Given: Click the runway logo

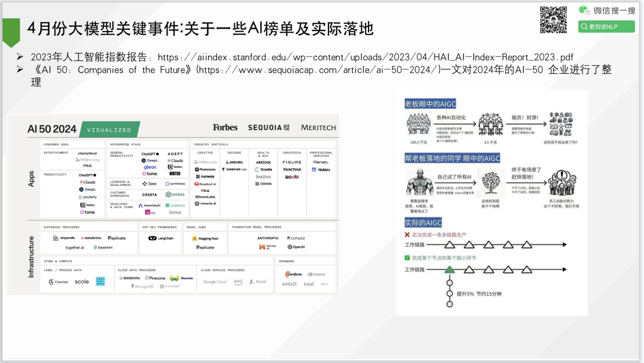Looking at the screenshot, I should pyautogui.click(x=205, y=176).
